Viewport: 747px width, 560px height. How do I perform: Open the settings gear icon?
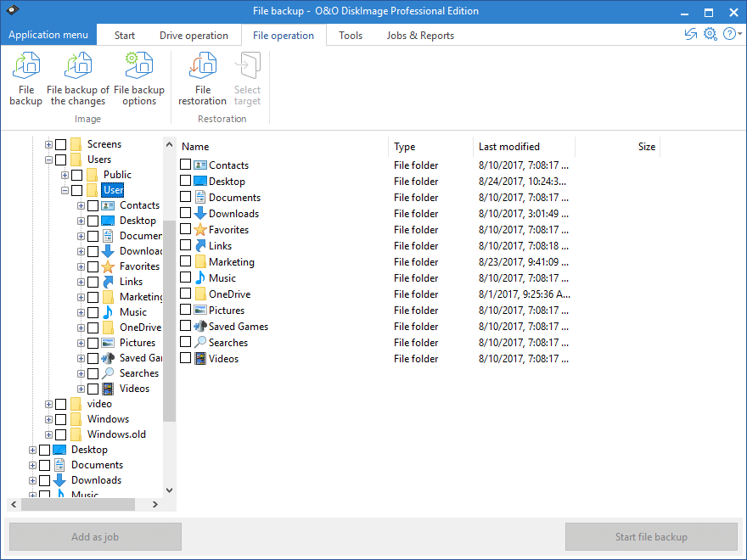click(x=710, y=35)
